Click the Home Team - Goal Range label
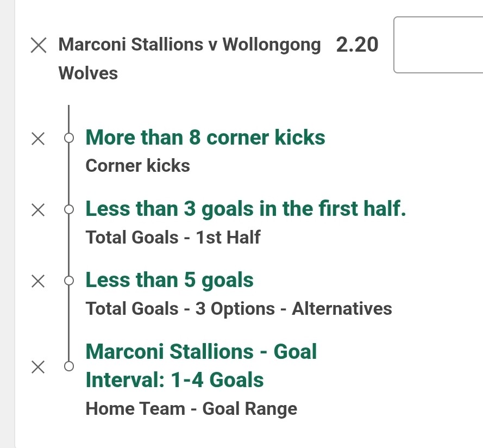Image resolution: width=483 pixels, height=448 pixels. 191,409
